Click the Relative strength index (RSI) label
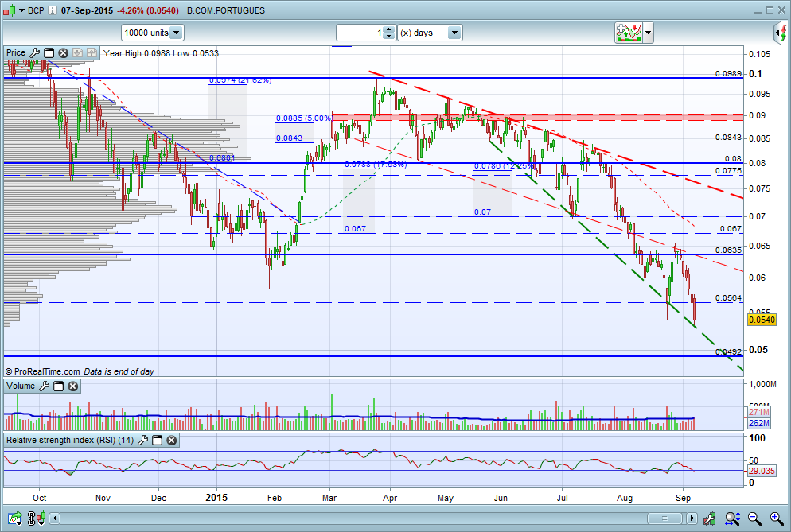 pos(69,441)
